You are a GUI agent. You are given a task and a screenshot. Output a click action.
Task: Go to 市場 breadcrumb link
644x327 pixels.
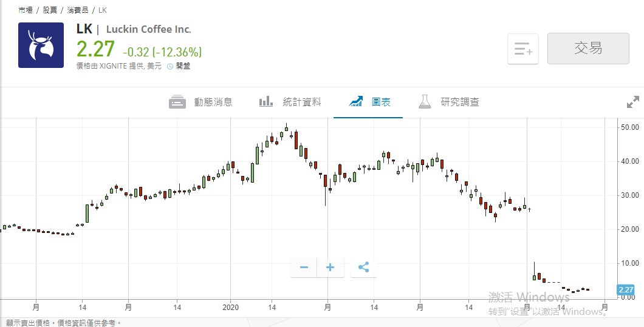pos(26,10)
